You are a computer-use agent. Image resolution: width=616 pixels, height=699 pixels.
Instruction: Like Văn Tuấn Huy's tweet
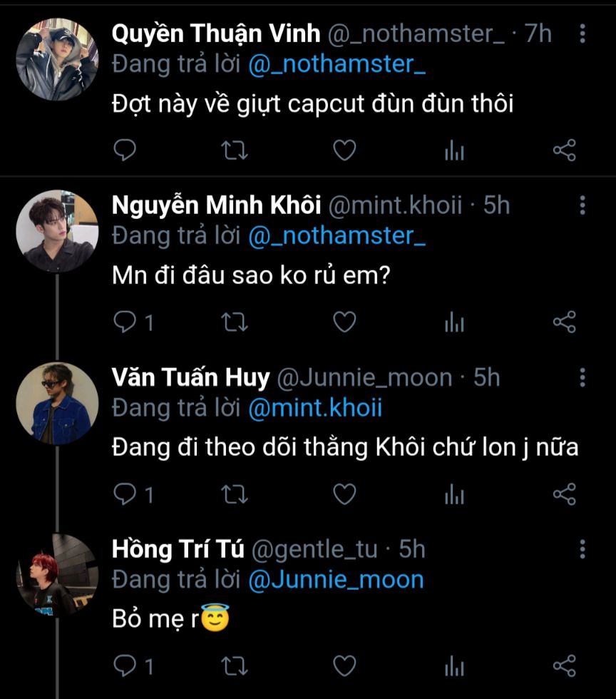pos(345,494)
